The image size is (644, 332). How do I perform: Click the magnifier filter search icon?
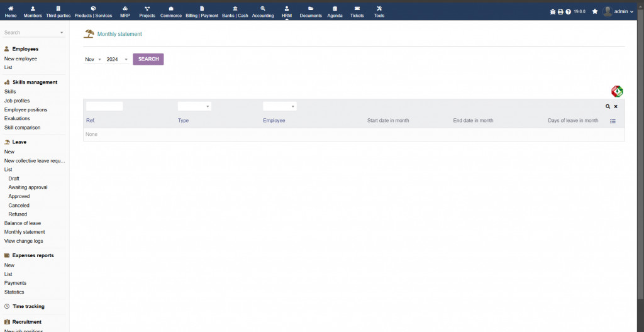coord(608,106)
